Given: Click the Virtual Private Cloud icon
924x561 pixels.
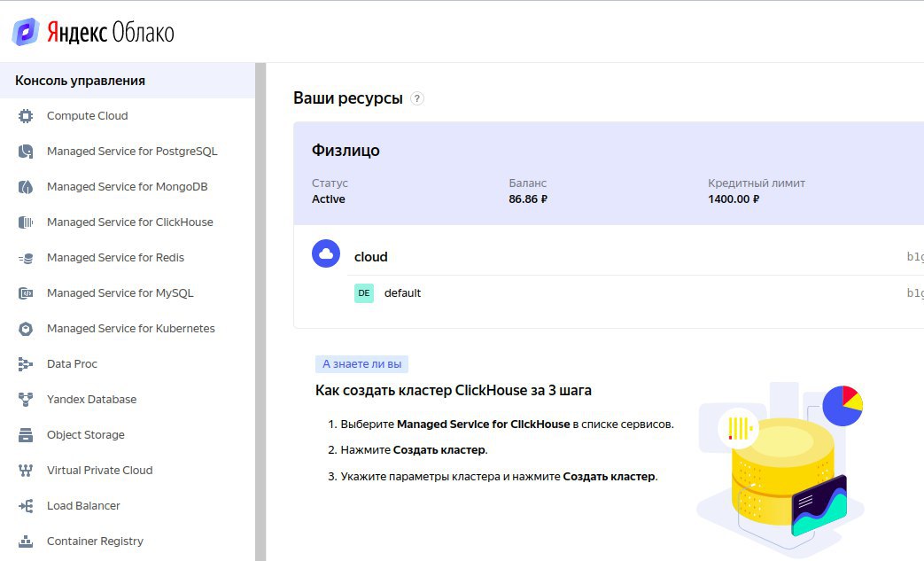Looking at the screenshot, I should [26, 471].
